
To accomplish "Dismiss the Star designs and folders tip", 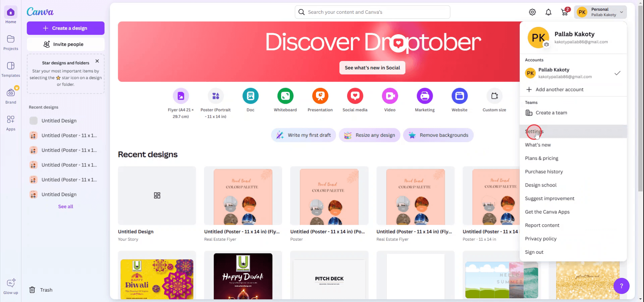I will click(x=97, y=61).
